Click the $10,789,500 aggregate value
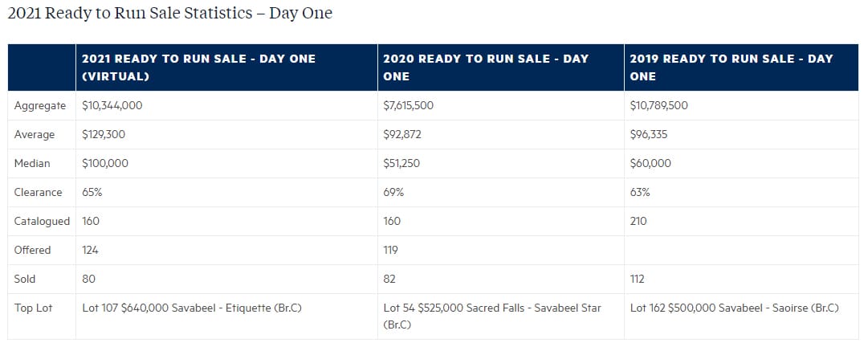The height and width of the screenshot is (347, 868). (659, 105)
